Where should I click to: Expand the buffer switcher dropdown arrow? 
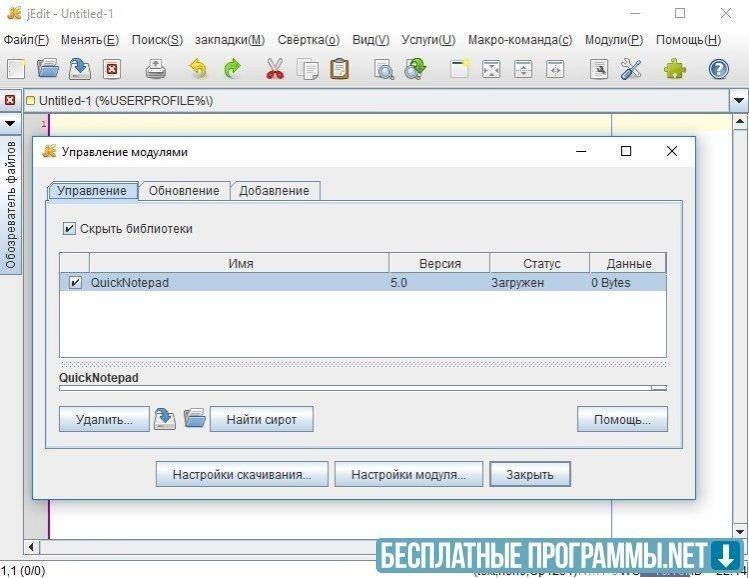[x=739, y=101]
